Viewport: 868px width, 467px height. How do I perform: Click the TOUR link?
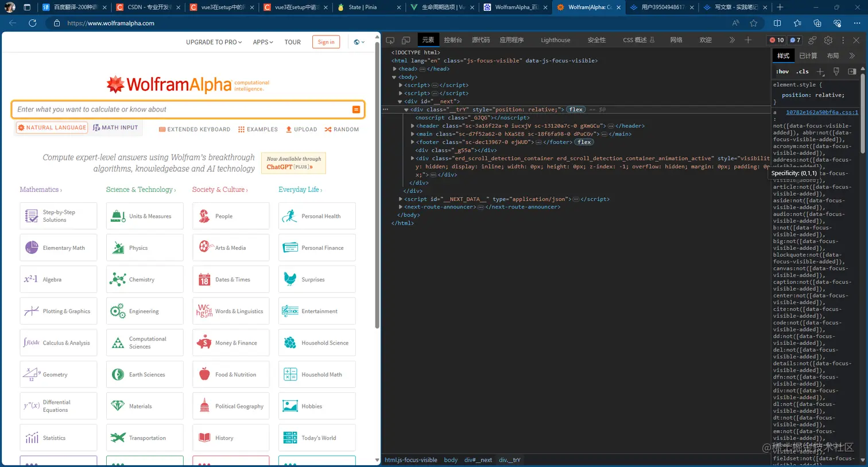(293, 42)
